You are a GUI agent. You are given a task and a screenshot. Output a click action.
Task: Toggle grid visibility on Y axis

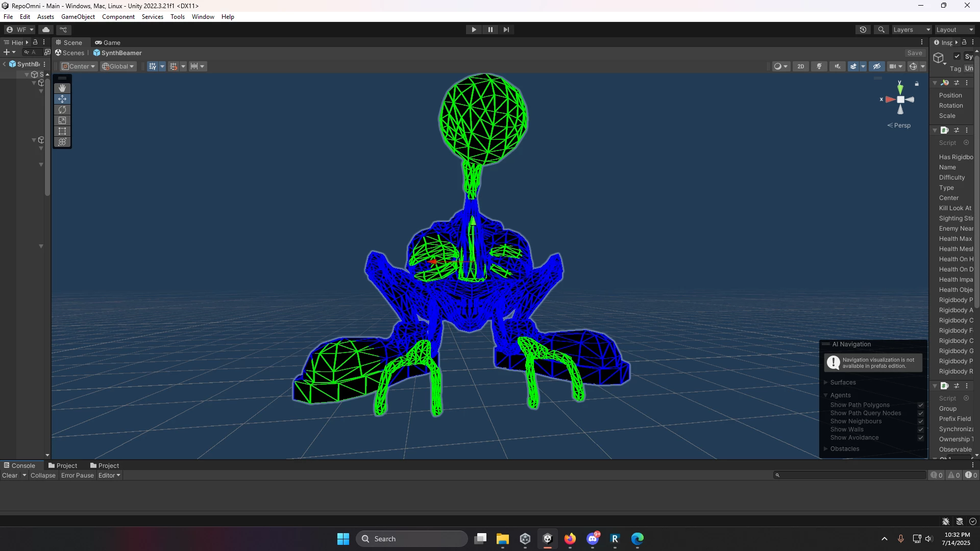point(152,66)
